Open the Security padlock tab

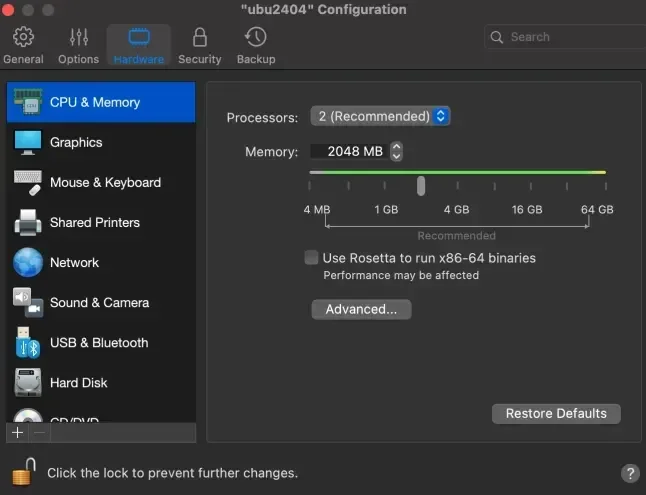pos(199,45)
